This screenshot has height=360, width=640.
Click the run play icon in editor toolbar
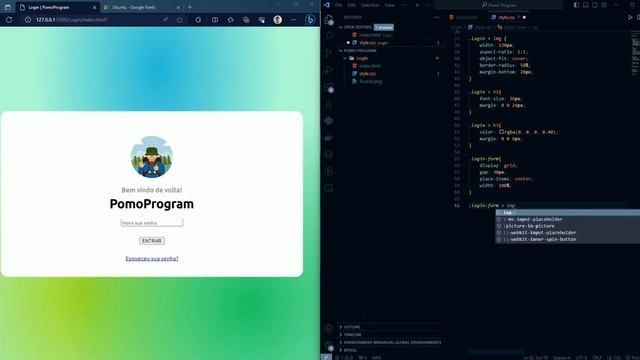[630, 18]
